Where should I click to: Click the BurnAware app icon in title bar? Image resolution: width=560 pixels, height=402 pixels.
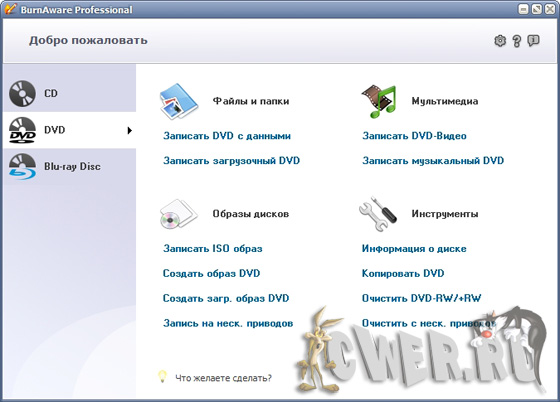pos(10,9)
